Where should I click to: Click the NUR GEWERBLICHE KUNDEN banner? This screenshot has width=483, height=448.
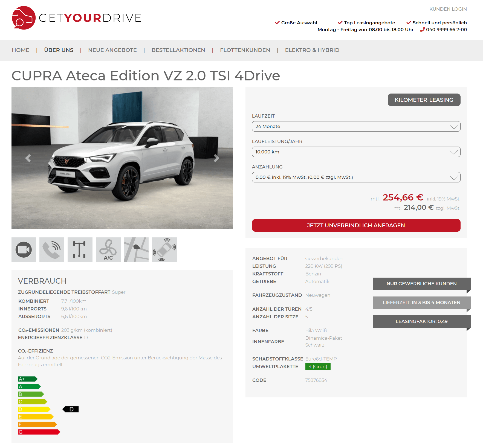(x=421, y=284)
